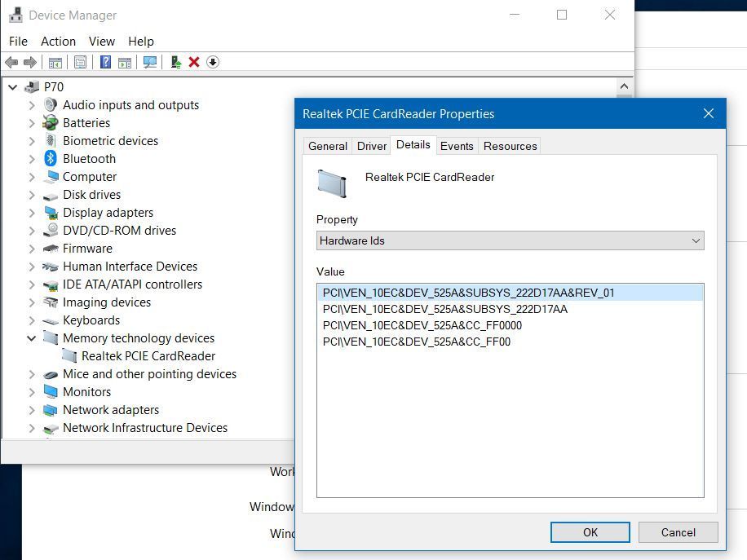Viewport: 747px width, 560px height.
Task: Click the Batteries icon in the tree
Action: pyautogui.click(x=51, y=123)
